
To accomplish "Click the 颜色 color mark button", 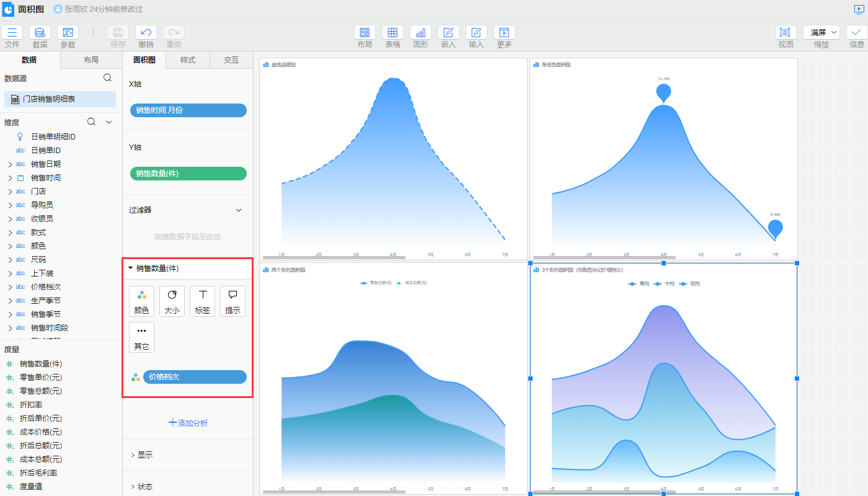I will pyautogui.click(x=141, y=301).
